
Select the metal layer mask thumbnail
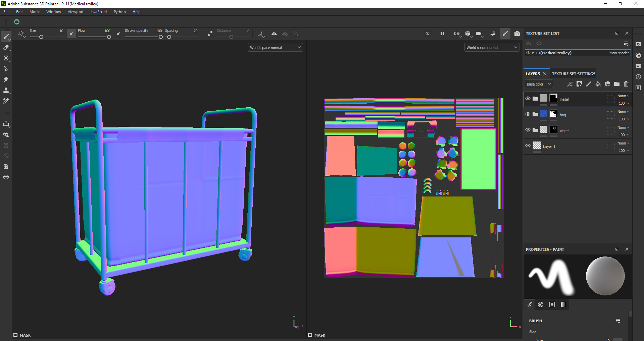point(554,98)
